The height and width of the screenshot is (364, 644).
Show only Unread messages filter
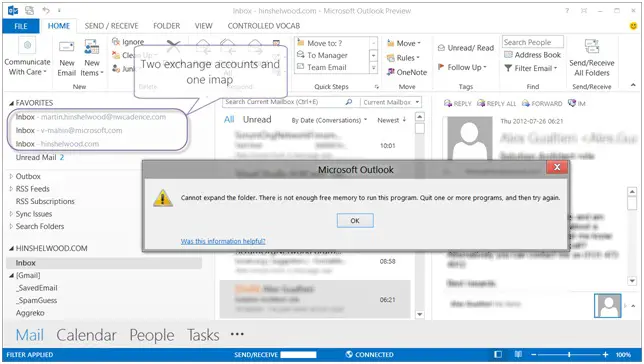[x=257, y=120]
